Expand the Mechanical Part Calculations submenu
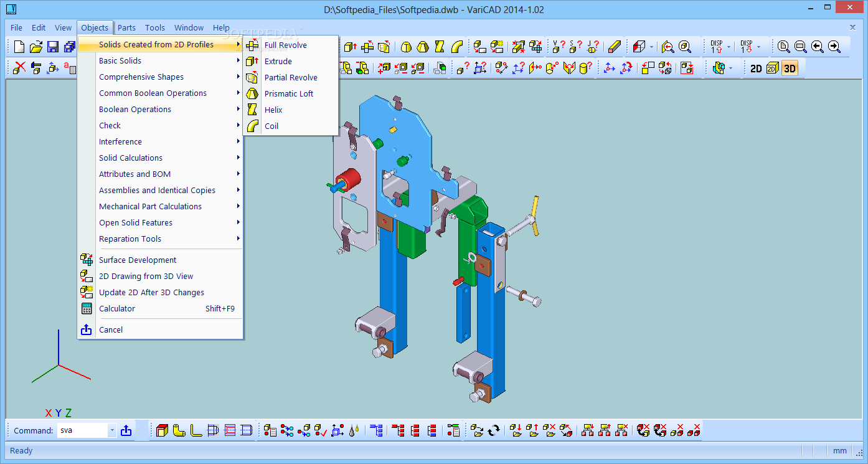The width and height of the screenshot is (868, 464). pos(161,206)
